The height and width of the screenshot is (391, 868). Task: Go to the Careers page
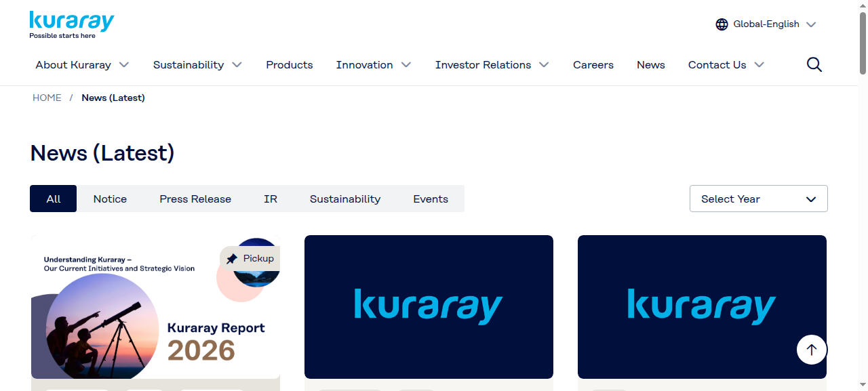click(593, 65)
